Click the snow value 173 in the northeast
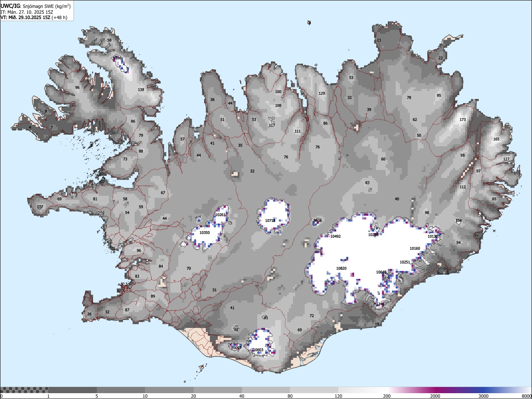This screenshot has width=532, height=399. point(463,120)
